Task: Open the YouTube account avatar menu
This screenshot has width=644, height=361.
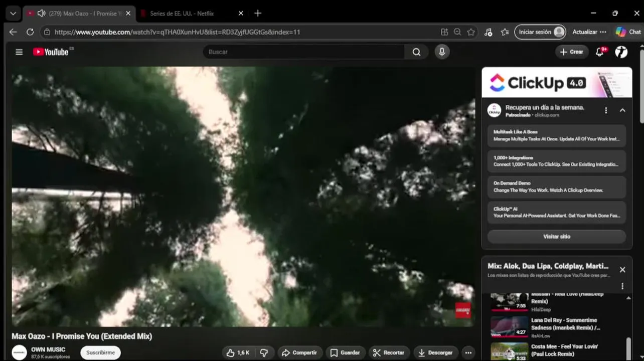Action: [621, 52]
